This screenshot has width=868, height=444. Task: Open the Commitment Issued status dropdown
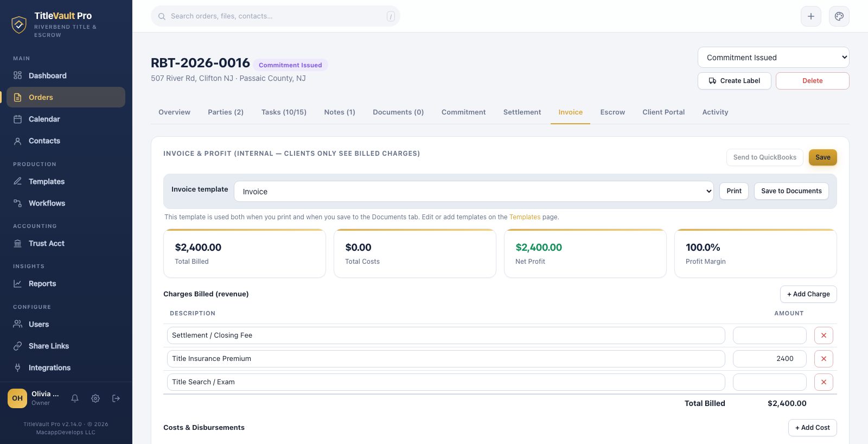point(773,58)
